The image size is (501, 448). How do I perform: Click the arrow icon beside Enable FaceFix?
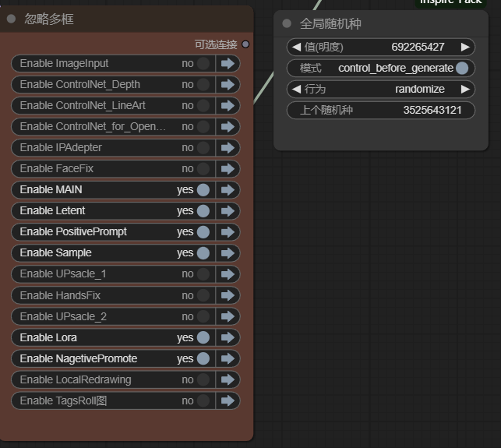(228, 168)
